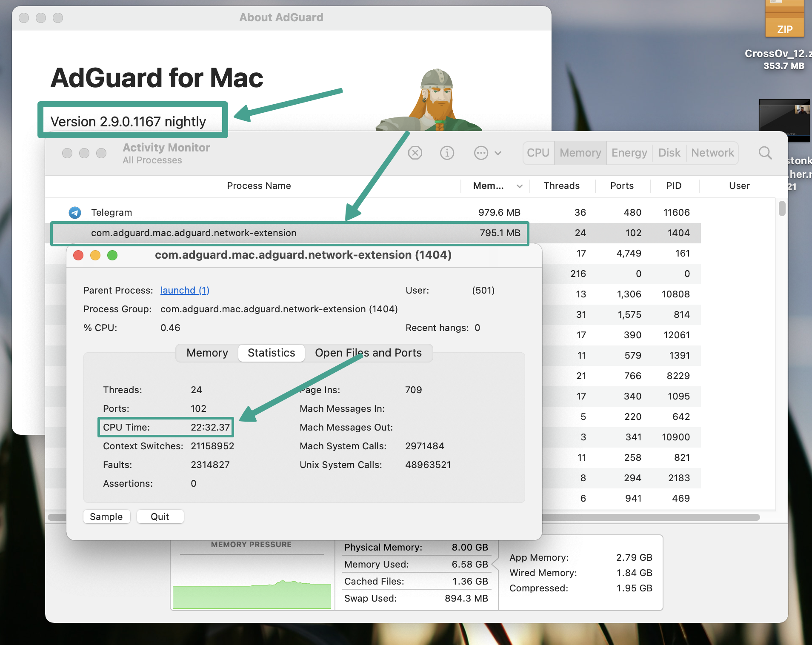Click the stop process (X) icon
The image size is (812, 645).
[415, 153]
